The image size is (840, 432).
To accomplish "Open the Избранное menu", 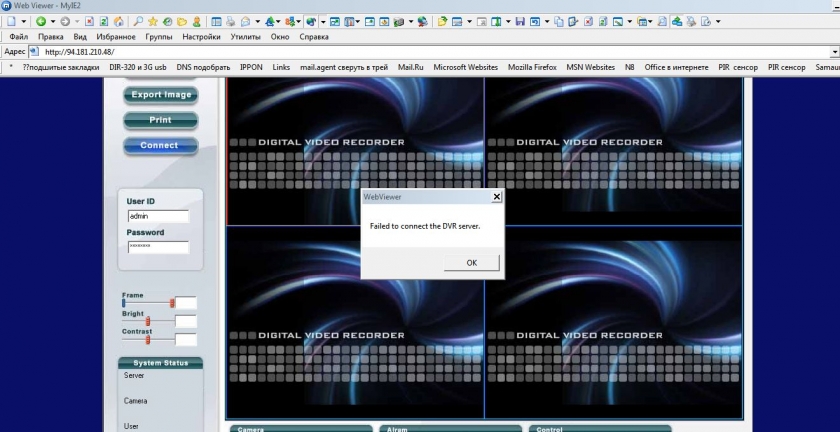I will [x=116, y=37].
